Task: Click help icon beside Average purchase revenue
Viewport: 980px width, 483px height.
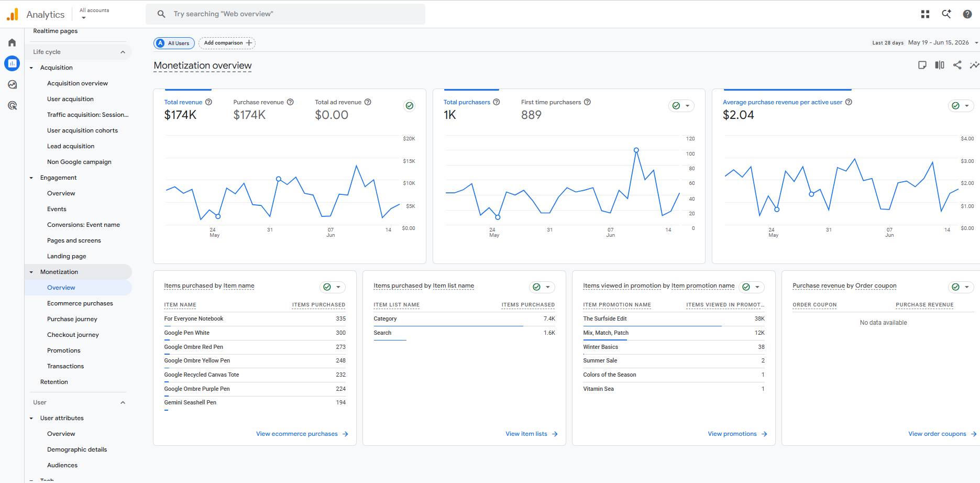Action: tap(849, 102)
